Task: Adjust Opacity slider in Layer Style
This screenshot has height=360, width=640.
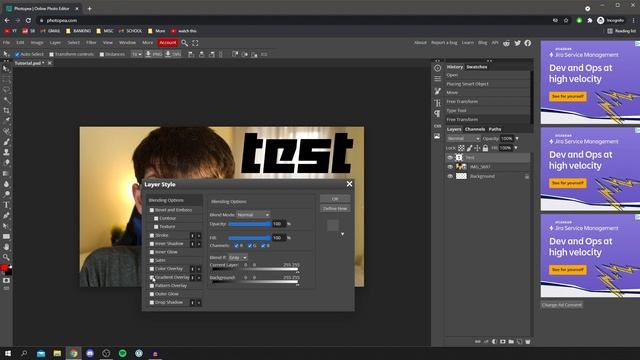Action: (250, 224)
